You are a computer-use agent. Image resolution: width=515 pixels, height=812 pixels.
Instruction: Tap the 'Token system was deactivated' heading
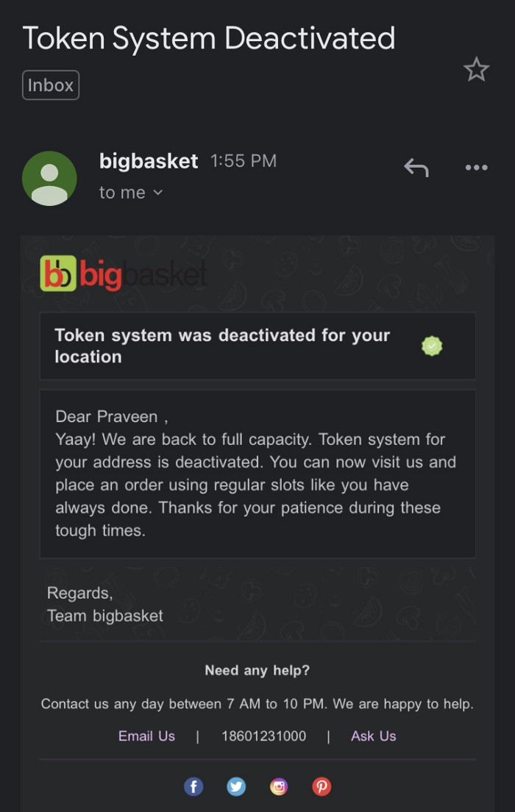pos(222,346)
